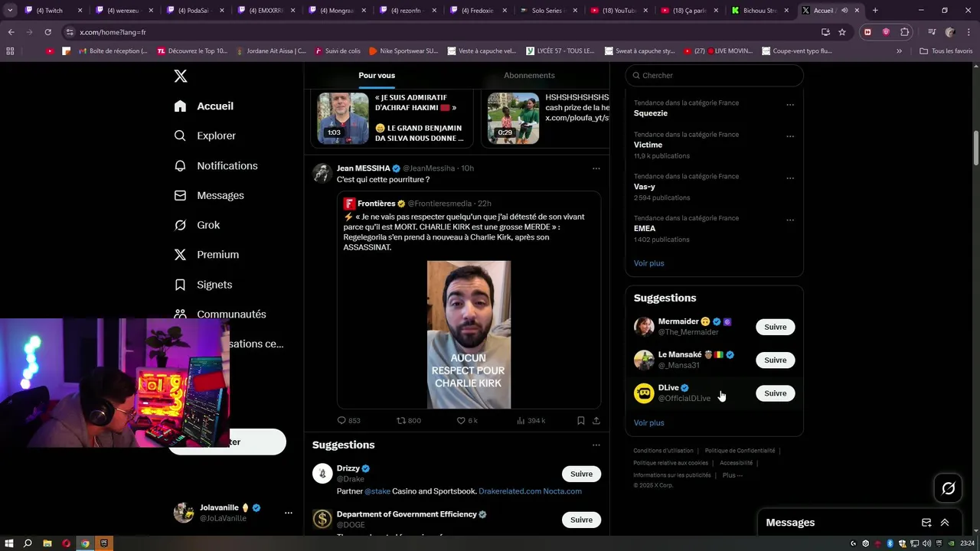The width and height of the screenshot is (980, 551).
Task: Like the post with 6 k likes
Action: click(466, 420)
